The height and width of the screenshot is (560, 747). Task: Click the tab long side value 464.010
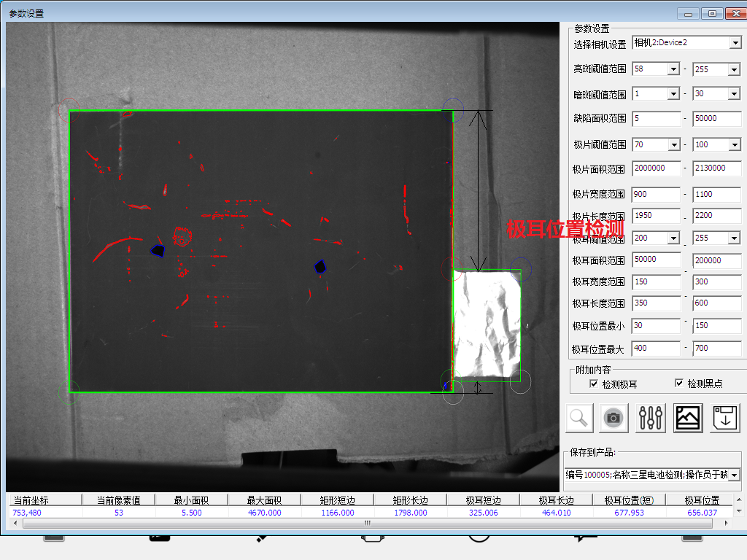(x=556, y=513)
